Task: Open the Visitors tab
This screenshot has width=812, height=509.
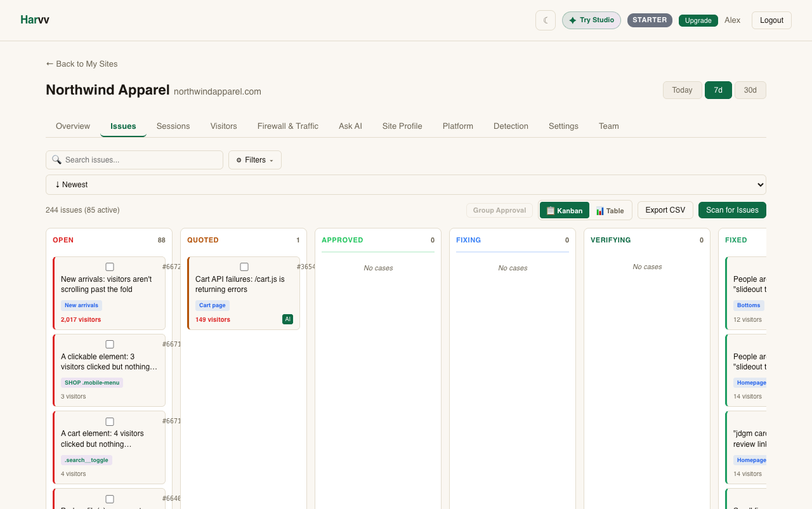Action: [x=224, y=126]
